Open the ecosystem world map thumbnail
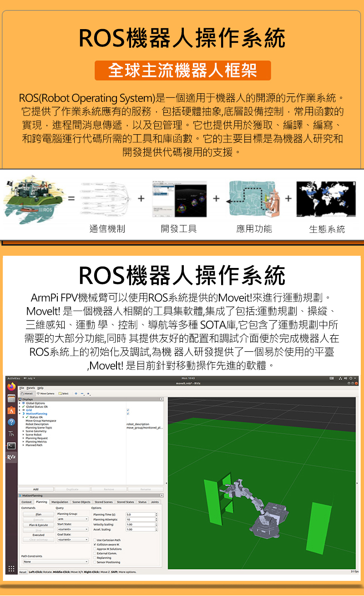Screen dimensions: 364x596 [x=326, y=199]
